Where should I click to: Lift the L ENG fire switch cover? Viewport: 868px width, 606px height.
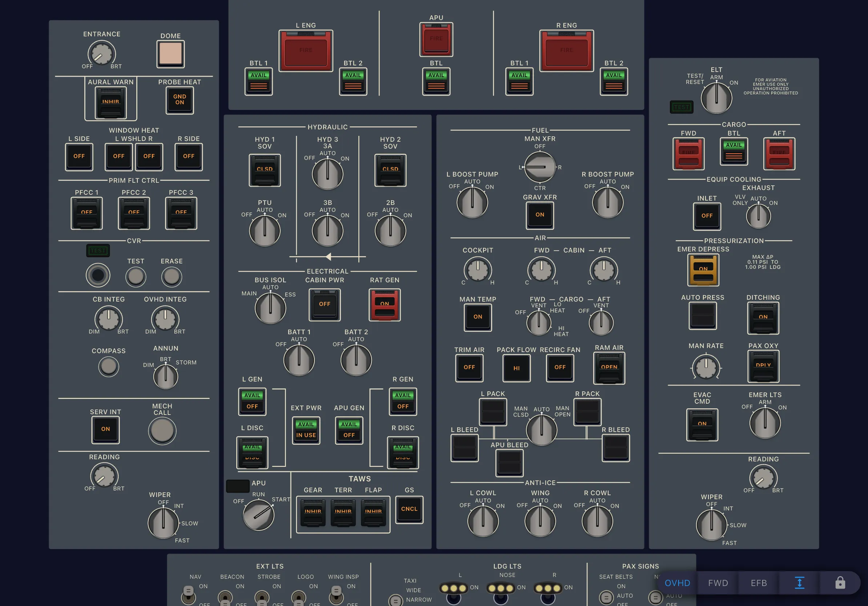(x=306, y=50)
